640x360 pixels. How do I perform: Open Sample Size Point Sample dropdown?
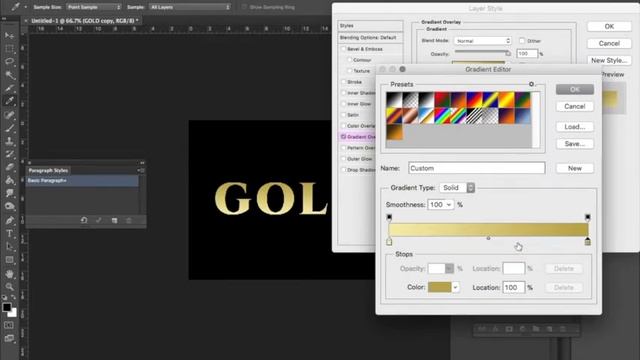94,7
